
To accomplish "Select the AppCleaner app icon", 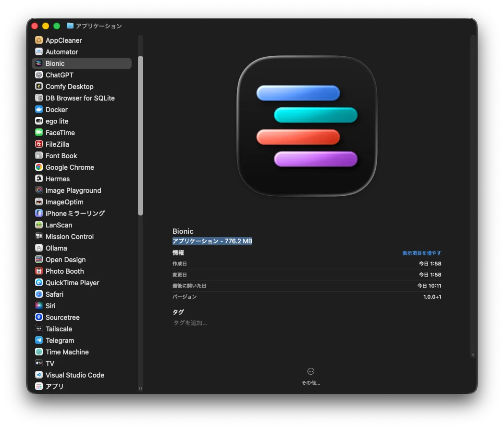I will (x=39, y=40).
